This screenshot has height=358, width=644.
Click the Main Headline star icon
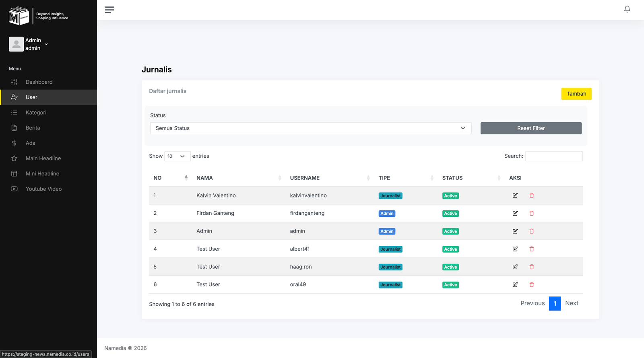[14, 158]
